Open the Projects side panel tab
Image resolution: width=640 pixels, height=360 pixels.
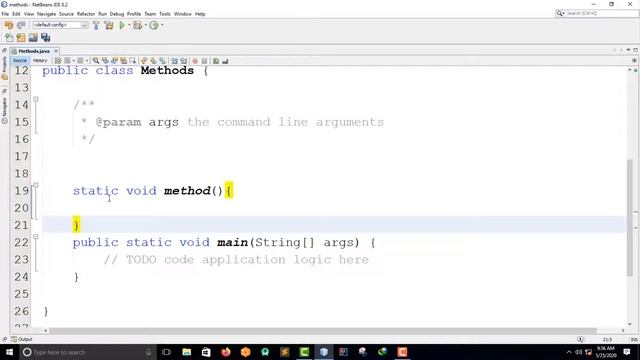[4, 68]
